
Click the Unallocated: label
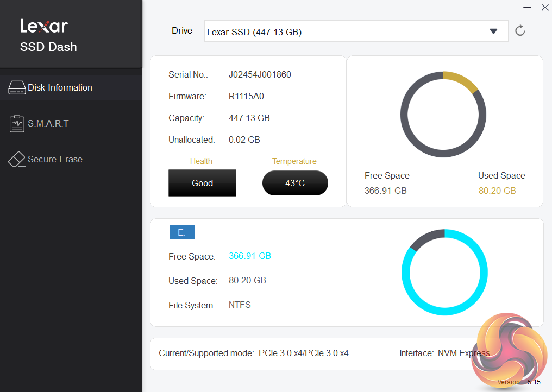pos(191,140)
